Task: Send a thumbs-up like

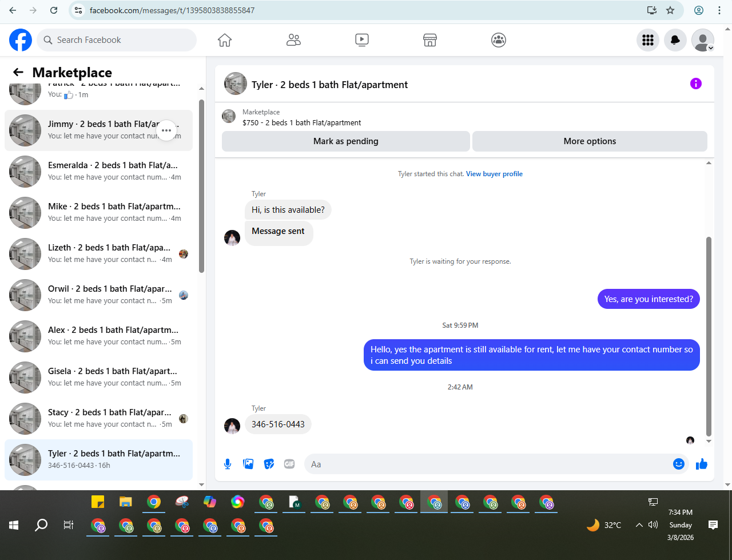Action: (x=702, y=464)
